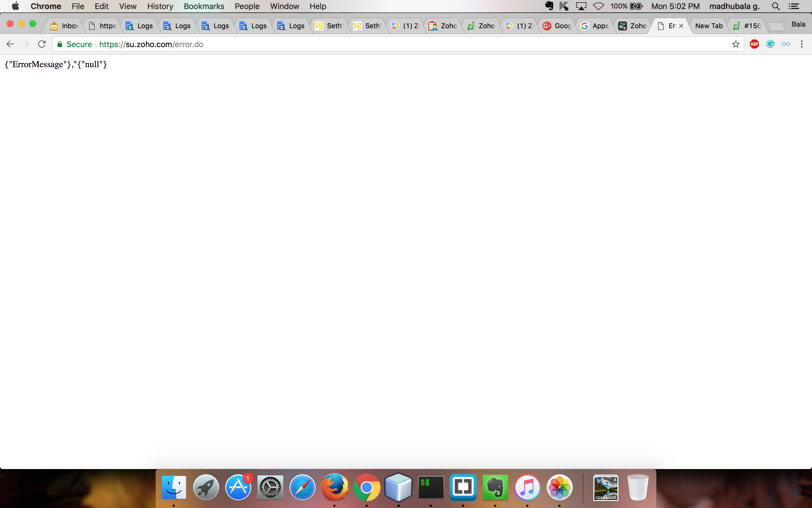Open Evernote from the Dock
The height and width of the screenshot is (508, 812).
tap(495, 487)
